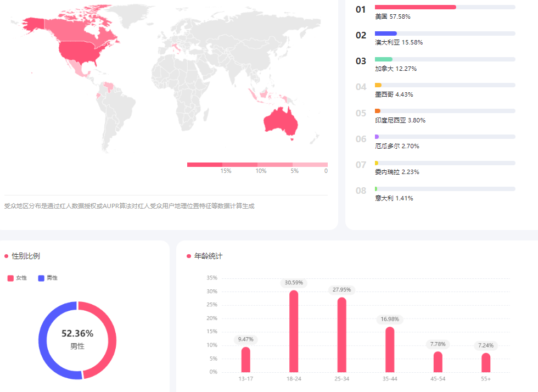
Task: Click Australia on the world map
Action: (281, 121)
